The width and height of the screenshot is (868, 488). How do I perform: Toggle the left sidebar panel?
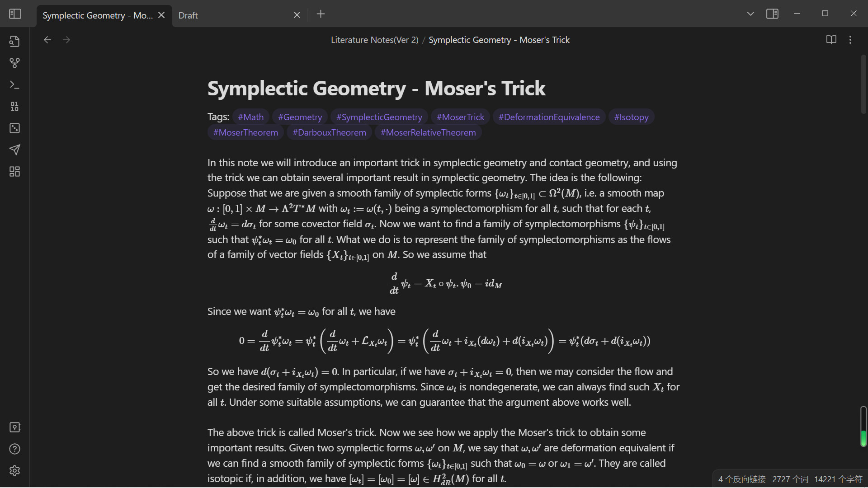(x=15, y=14)
